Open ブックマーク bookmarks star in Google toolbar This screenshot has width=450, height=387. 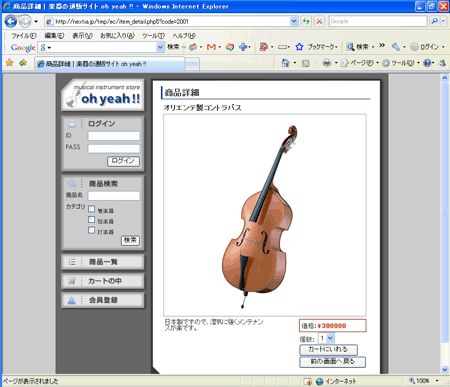click(x=299, y=47)
